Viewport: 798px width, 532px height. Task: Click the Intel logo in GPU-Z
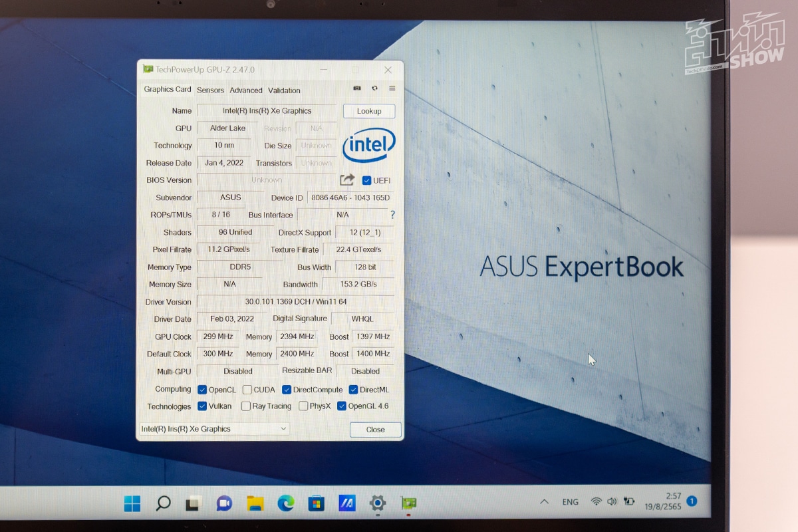pyautogui.click(x=369, y=146)
